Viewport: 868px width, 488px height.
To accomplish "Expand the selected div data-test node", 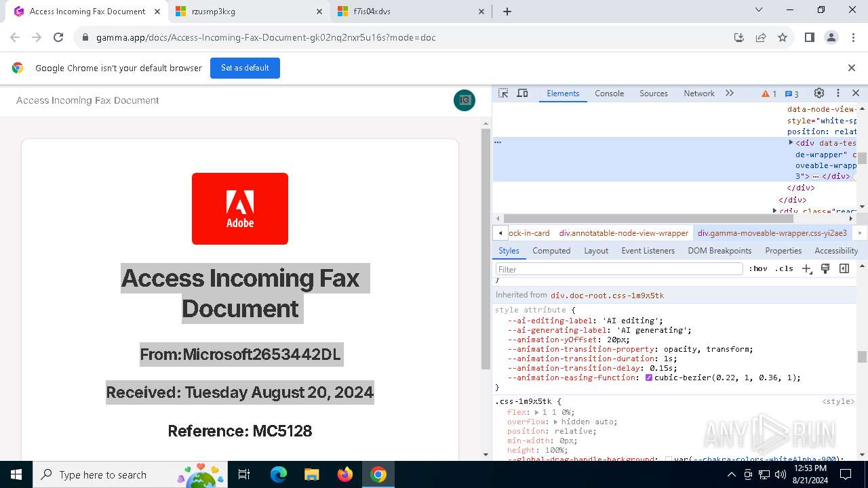I will (791, 143).
